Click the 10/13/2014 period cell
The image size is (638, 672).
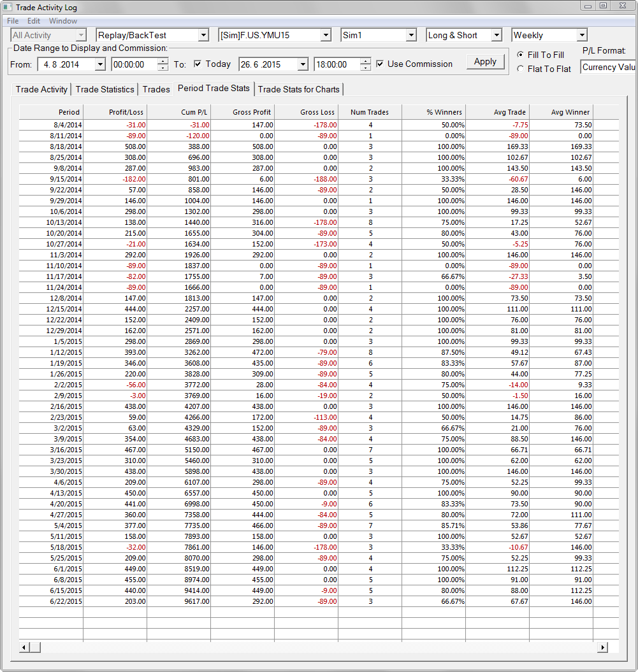51,222
